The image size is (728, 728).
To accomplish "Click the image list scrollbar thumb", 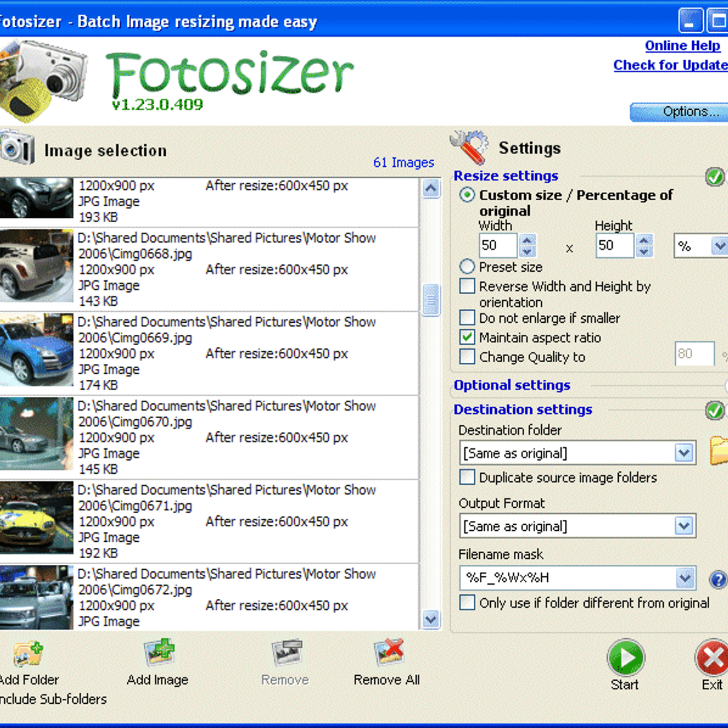I will (x=431, y=300).
